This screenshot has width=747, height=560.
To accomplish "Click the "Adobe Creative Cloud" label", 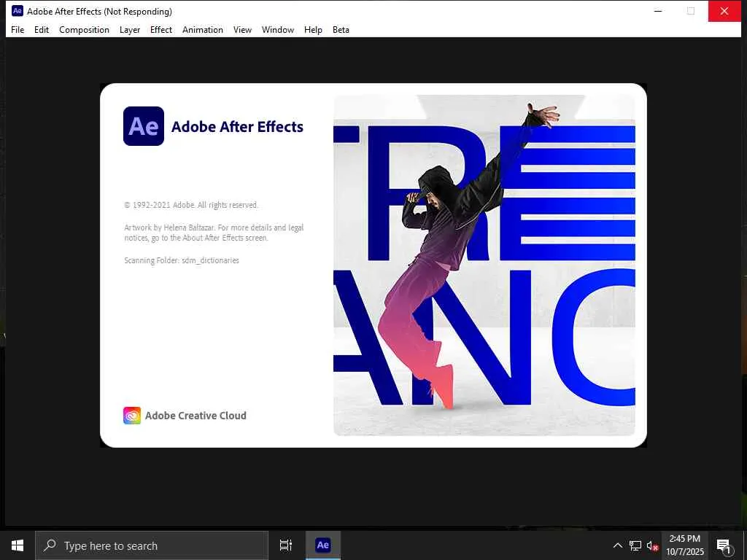I will point(196,416).
